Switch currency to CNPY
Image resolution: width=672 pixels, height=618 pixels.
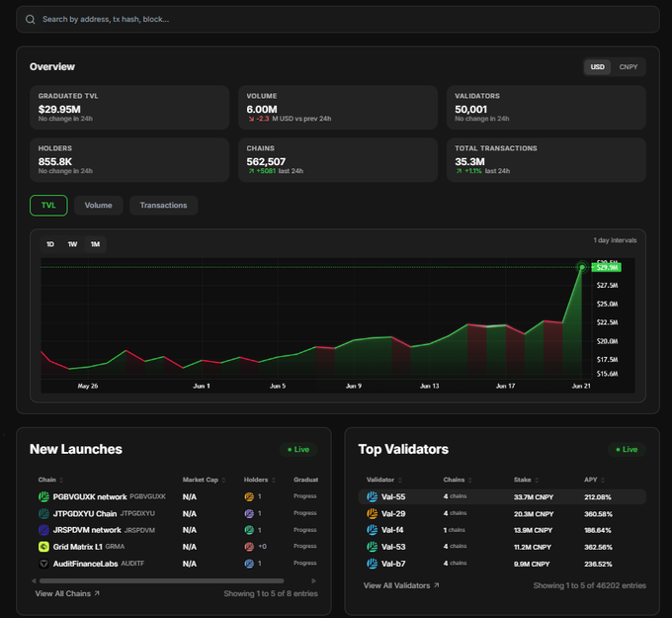[x=629, y=67]
